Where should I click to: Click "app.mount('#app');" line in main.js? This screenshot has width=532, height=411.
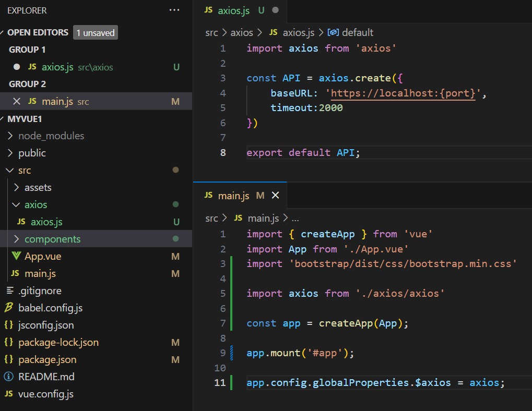(x=300, y=353)
